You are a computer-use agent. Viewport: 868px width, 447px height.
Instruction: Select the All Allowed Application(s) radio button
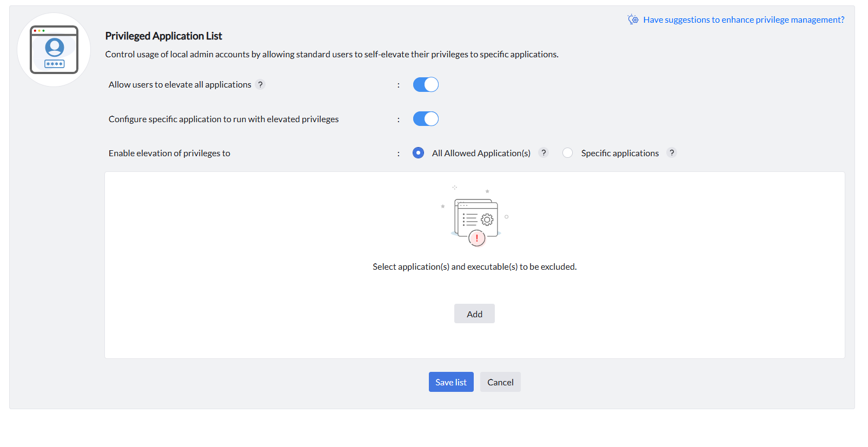click(x=418, y=153)
